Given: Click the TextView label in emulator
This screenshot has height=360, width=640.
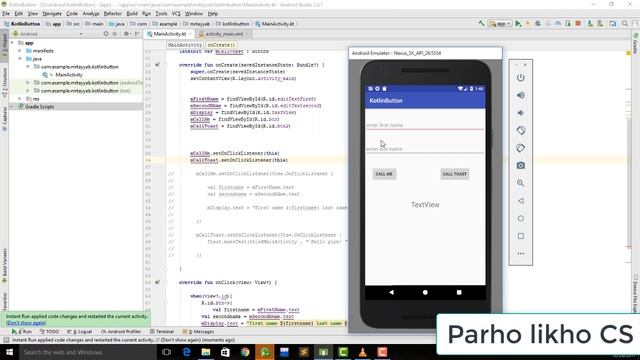Looking at the screenshot, I should (425, 204).
